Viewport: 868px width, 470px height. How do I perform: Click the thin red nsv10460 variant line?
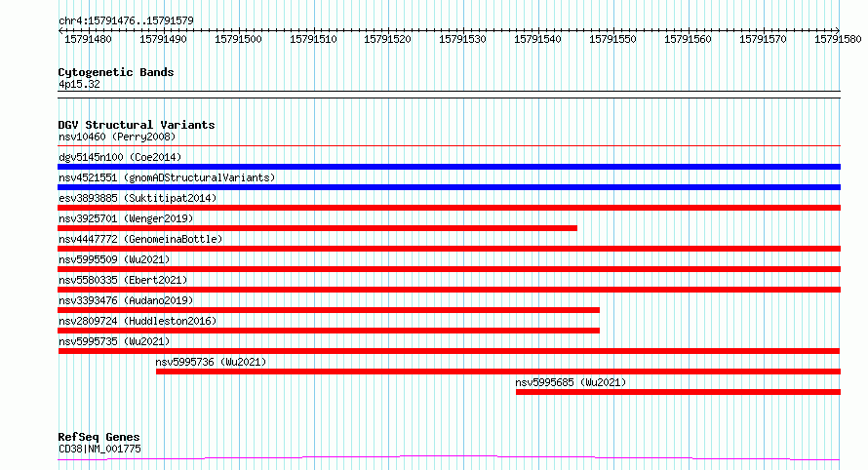(449, 145)
